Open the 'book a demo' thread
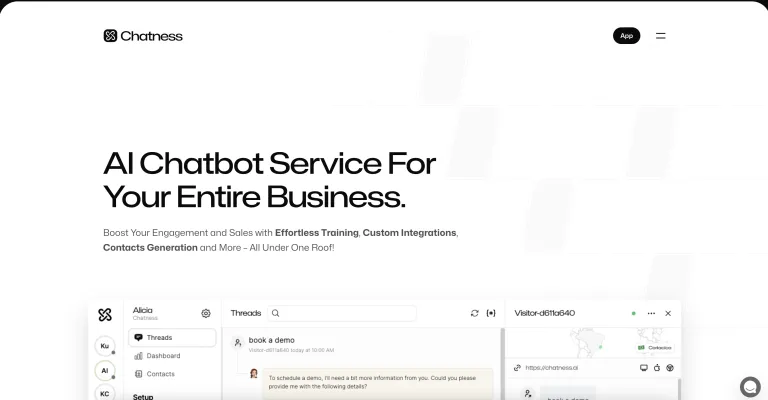The image size is (768, 400). (271, 340)
